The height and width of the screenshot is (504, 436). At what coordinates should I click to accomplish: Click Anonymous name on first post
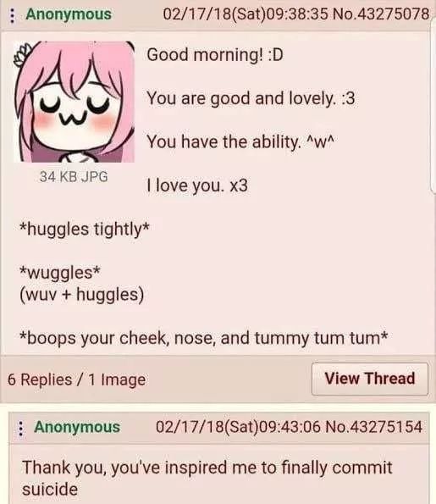tap(69, 14)
